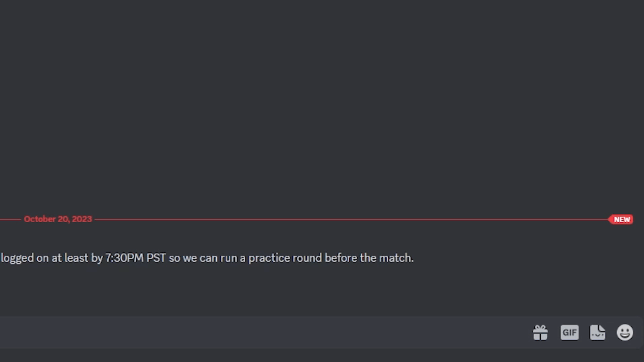Click the October 20, 2023 date divider

(x=58, y=219)
